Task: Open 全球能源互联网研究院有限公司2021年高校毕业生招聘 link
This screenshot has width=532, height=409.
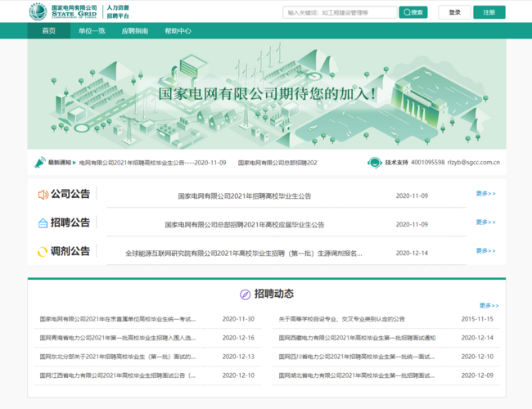Action: (244, 254)
